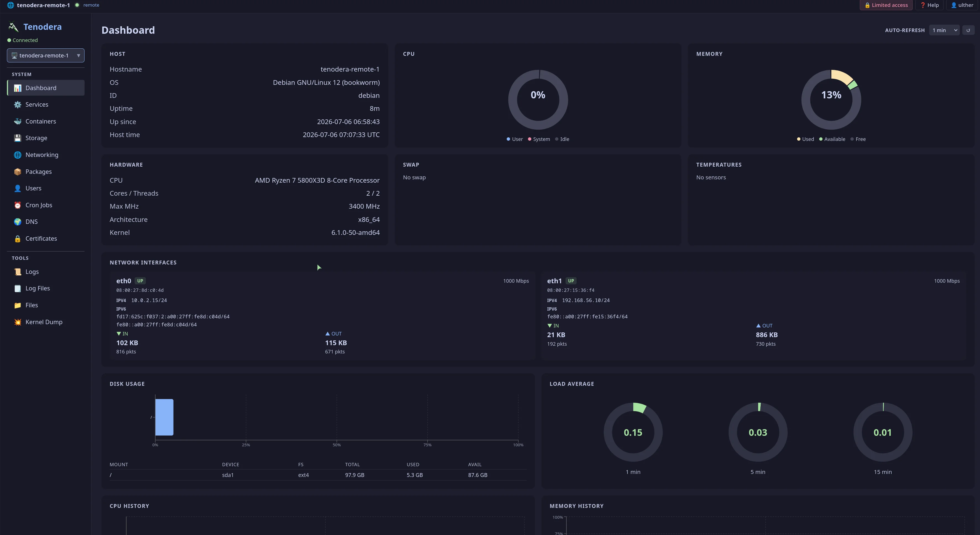Click the Log Files notepad icon
980x535 pixels.
(17, 289)
